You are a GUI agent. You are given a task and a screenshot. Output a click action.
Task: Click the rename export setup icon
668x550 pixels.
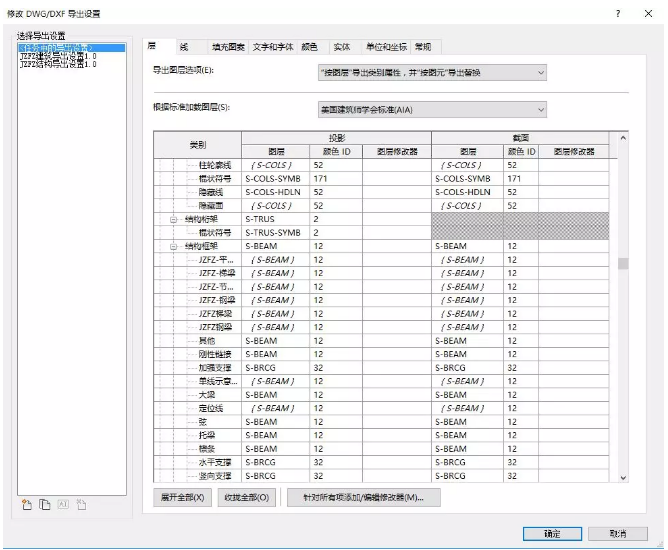coord(63,505)
